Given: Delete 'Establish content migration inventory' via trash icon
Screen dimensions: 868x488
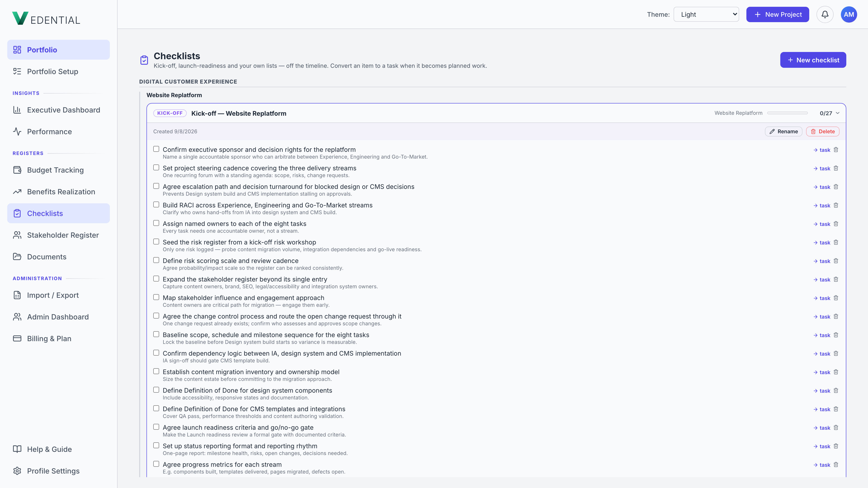Looking at the screenshot, I should tap(836, 372).
